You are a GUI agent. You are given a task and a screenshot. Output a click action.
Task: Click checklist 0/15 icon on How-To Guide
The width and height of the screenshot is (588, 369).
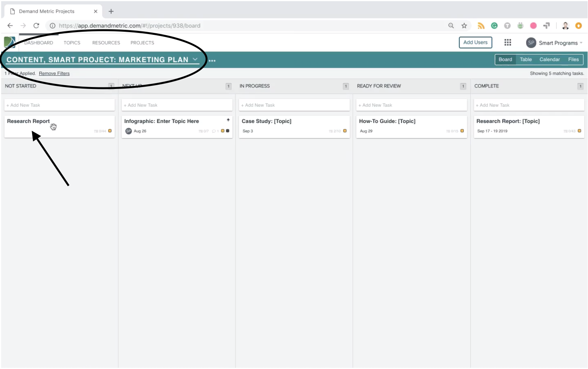452,131
